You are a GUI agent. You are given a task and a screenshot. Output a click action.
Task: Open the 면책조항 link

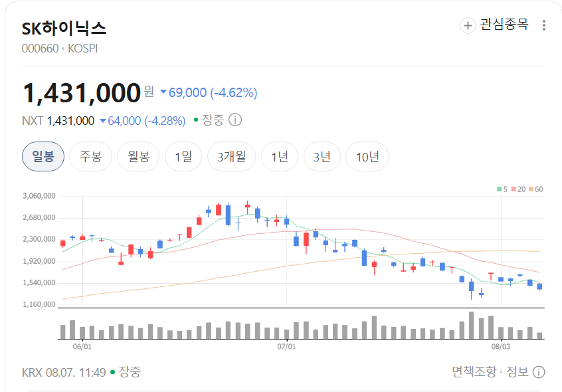(x=474, y=372)
